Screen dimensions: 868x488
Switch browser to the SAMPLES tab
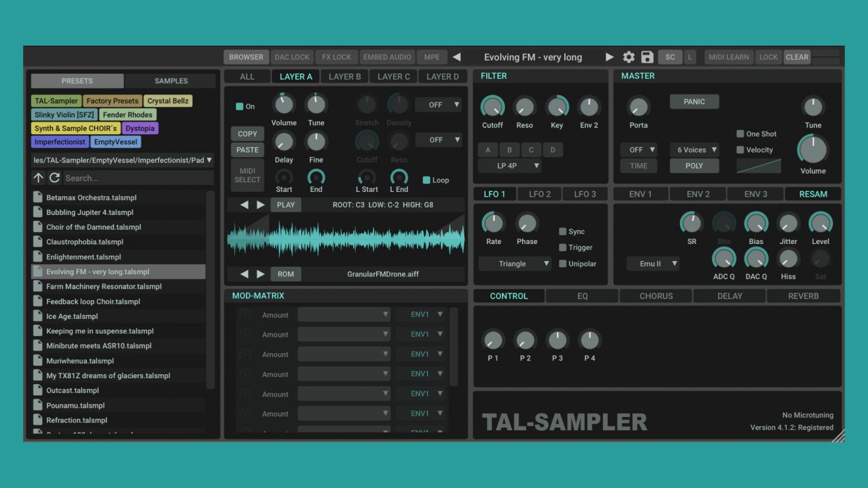click(171, 81)
